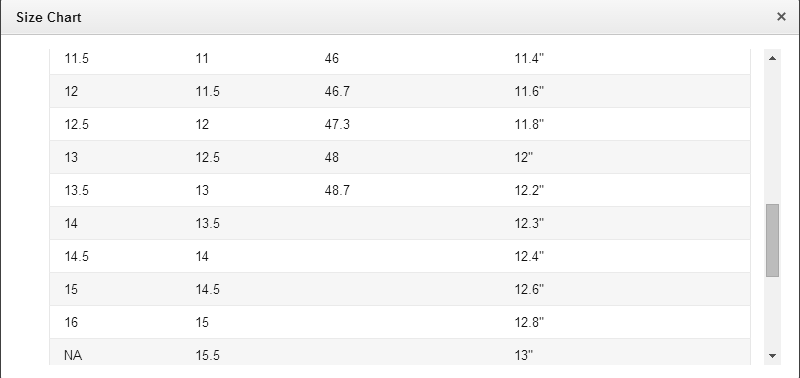Click the scrollbar track below the thumb

click(x=772, y=312)
